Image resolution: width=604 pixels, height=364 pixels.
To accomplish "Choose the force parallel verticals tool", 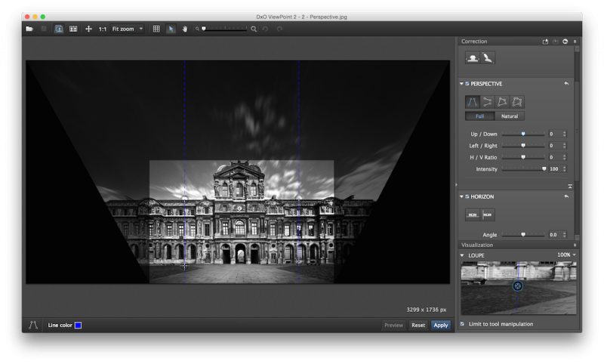I will pos(473,101).
